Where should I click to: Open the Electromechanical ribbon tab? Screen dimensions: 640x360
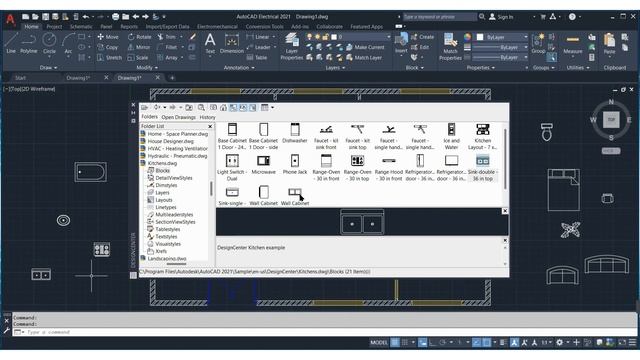(x=217, y=27)
